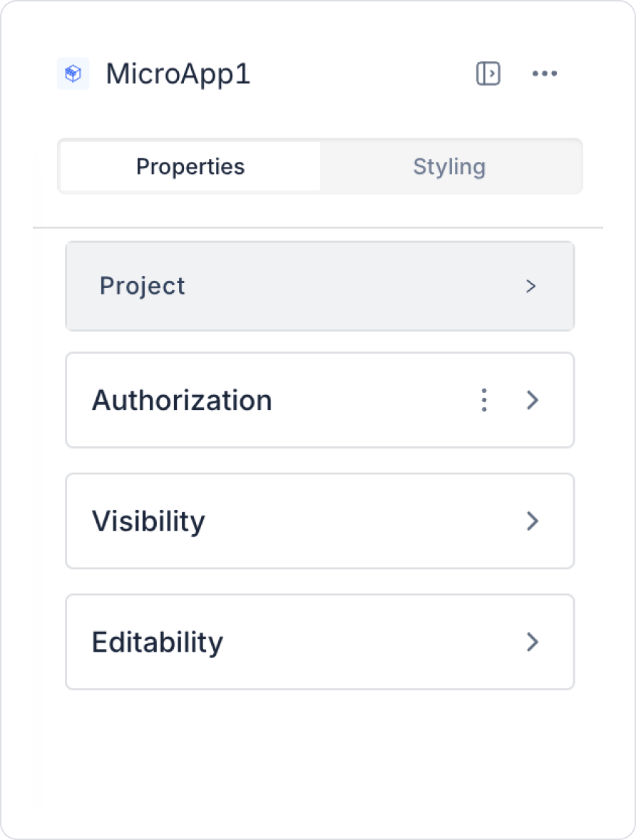
Task: Open the more options ellipsis menu
Action: (545, 73)
